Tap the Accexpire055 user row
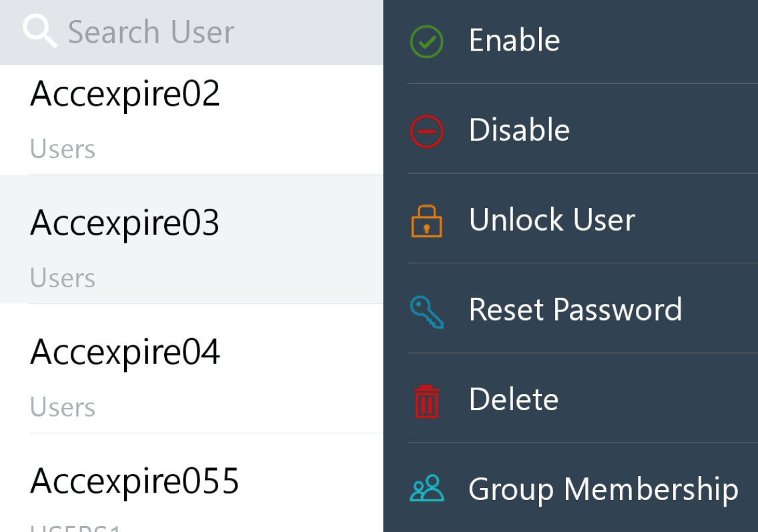The height and width of the screenshot is (532, 758). click(135, 481)
